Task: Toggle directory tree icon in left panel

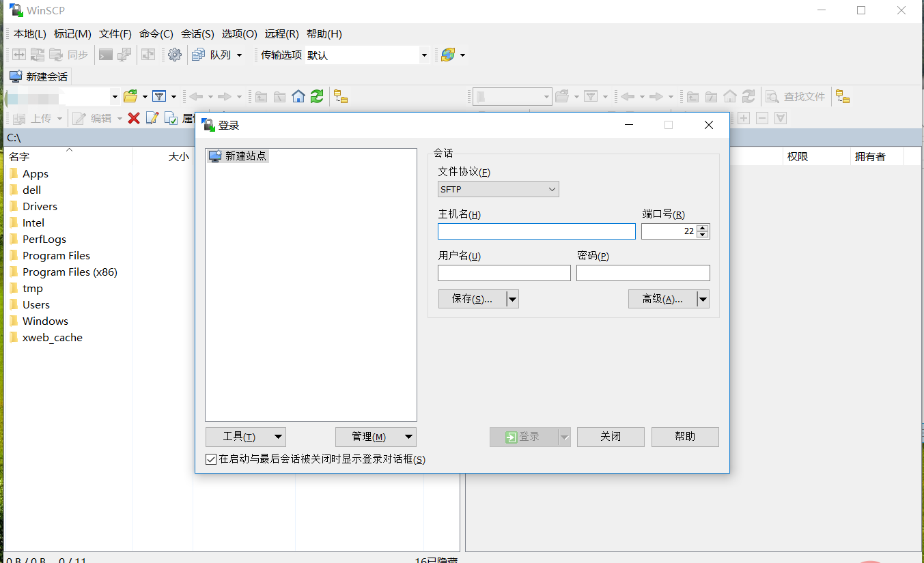Action: 340,97
